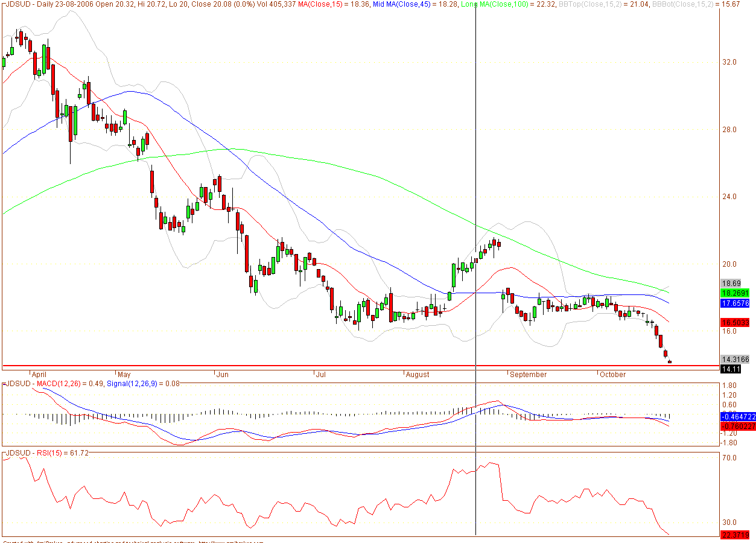
Task: Click the 24.0 price axis label
Action: [730, 197]
